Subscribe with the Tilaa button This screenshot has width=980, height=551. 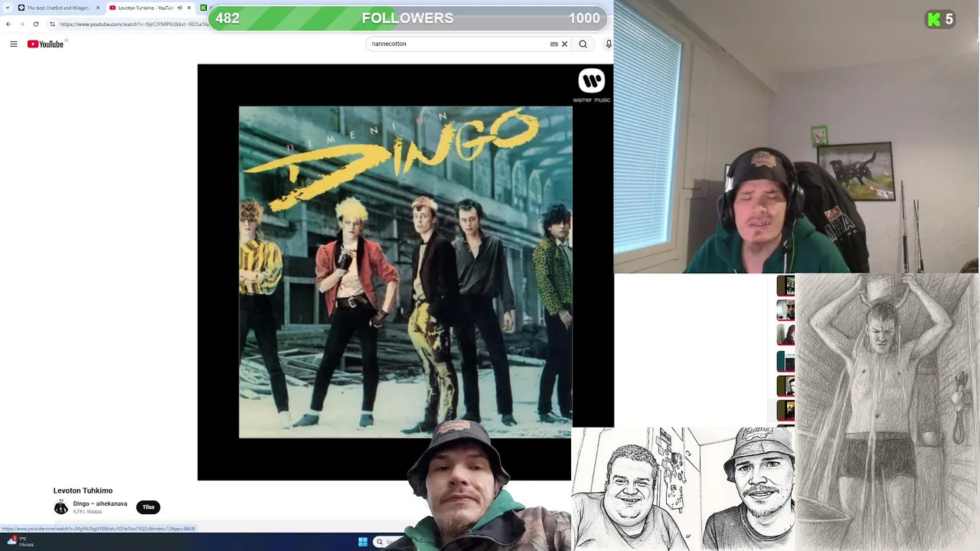click(149, 507)
